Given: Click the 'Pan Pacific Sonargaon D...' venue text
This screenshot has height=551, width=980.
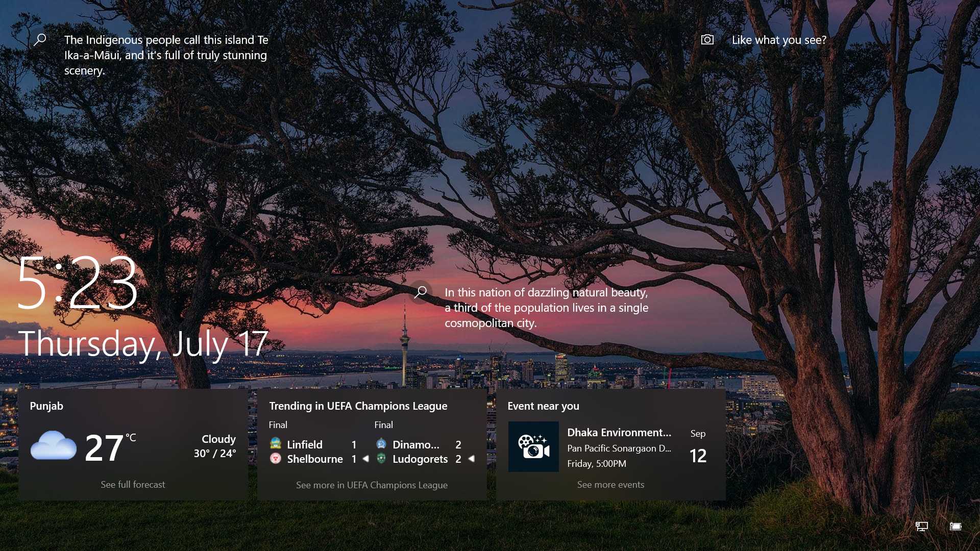Looking at the screenshot, I should [x=619, y=448].
